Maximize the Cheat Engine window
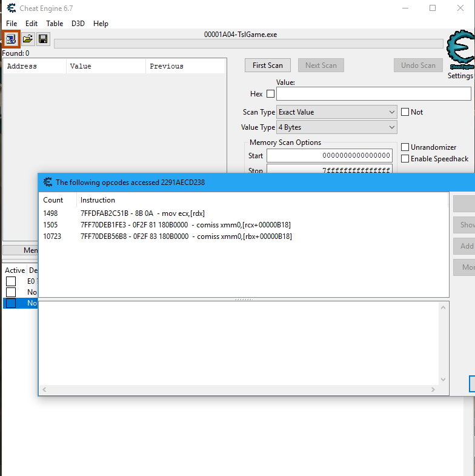 (x=433, y=8)
